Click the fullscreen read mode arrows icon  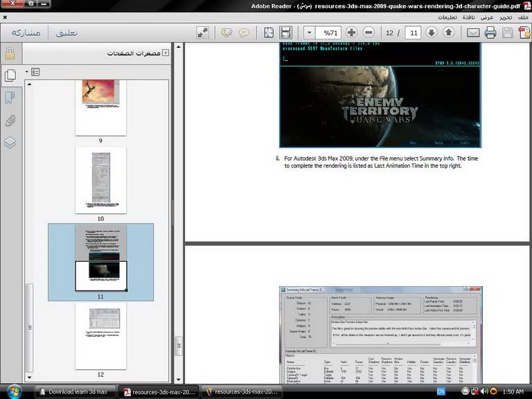(202, 33)
